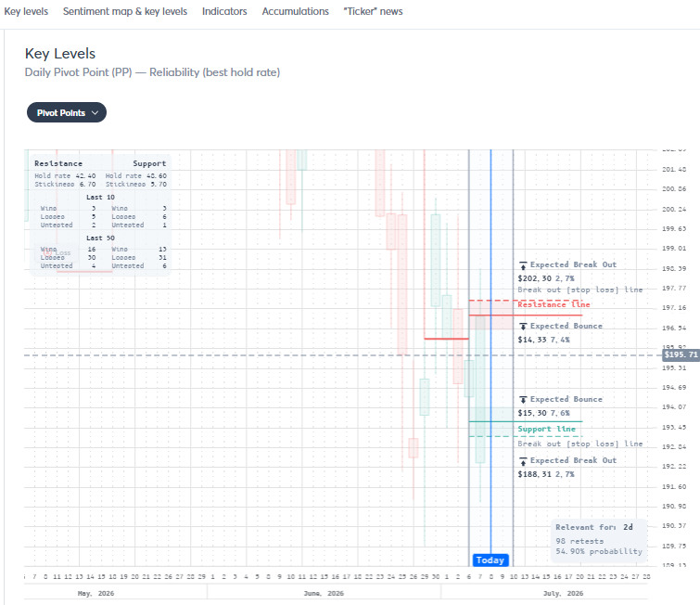Click the "June, 2026" month label

tap(324, 593)
